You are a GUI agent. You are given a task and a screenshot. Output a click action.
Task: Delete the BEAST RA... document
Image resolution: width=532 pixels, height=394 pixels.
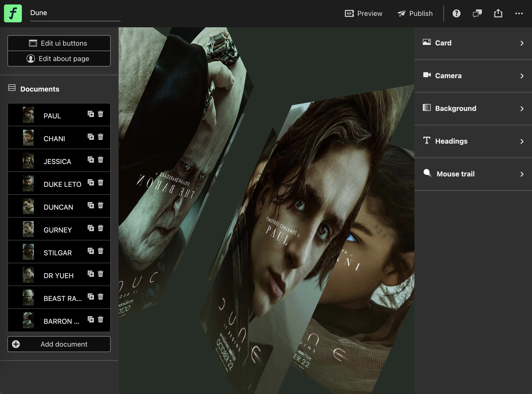100,296
